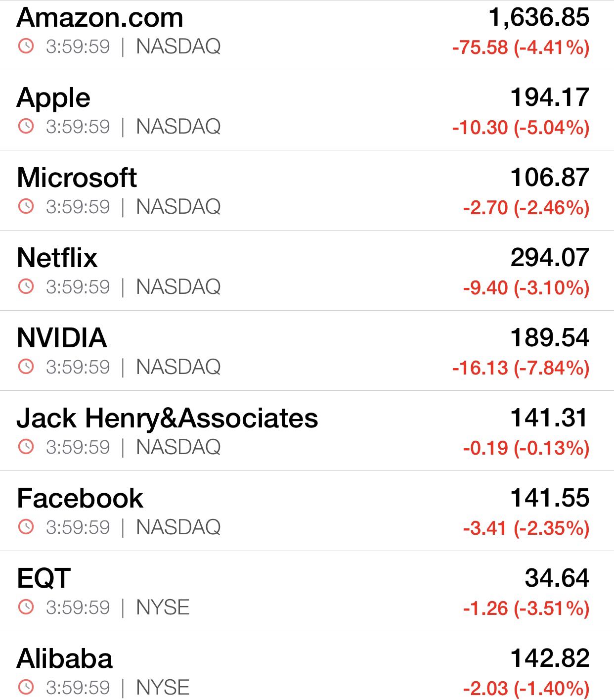The width and height of the screenshot is (614, 700).
Task: Tap Amazon.com's price 1,636.85
Action: coord(539,18)
